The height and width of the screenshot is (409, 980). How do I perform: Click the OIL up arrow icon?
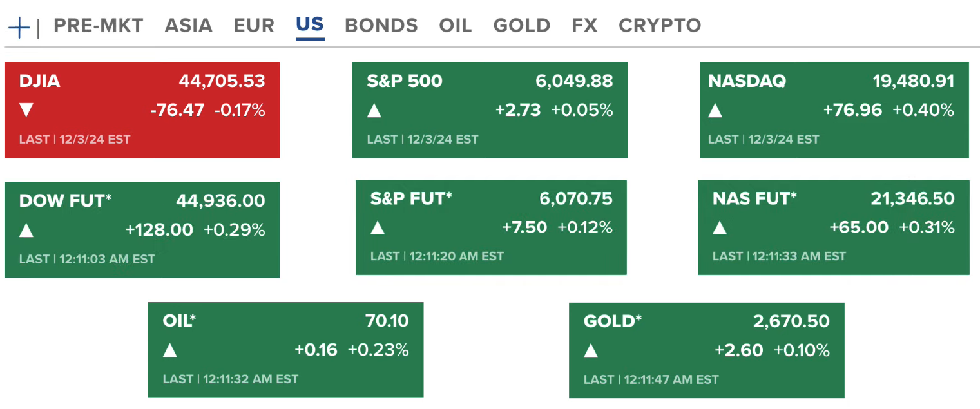170,350
